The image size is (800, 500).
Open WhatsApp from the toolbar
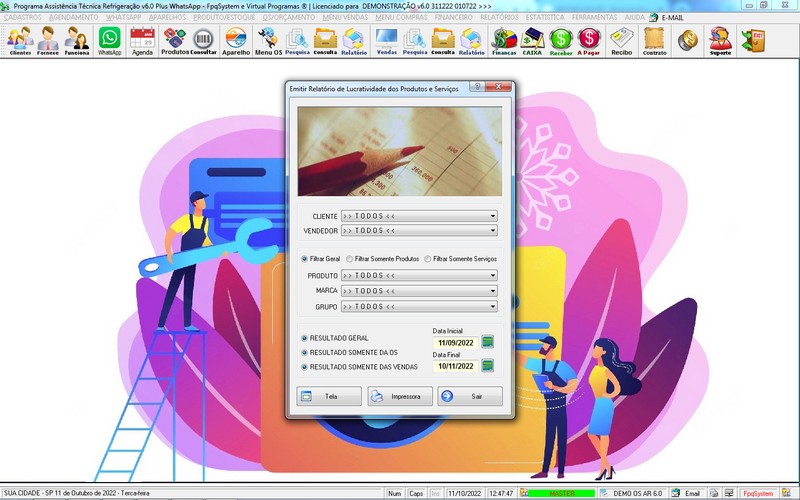(109, 40)
